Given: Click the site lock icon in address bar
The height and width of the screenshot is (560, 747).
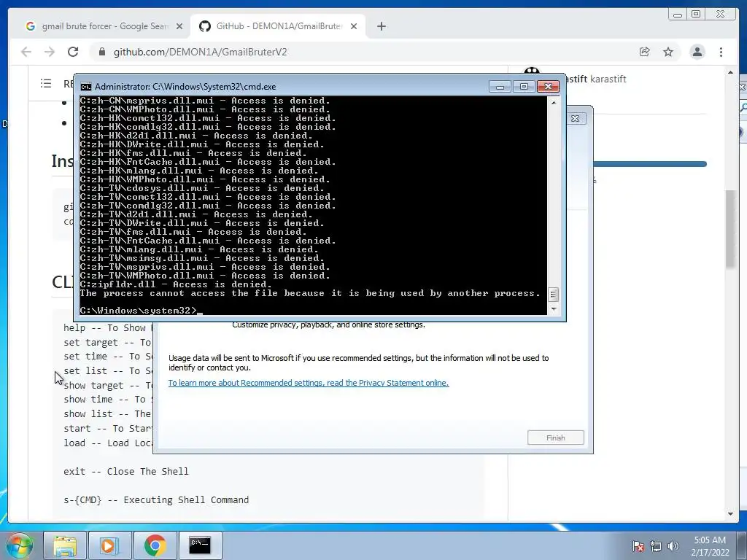Looking at the screenshot, I should point(101,52).
